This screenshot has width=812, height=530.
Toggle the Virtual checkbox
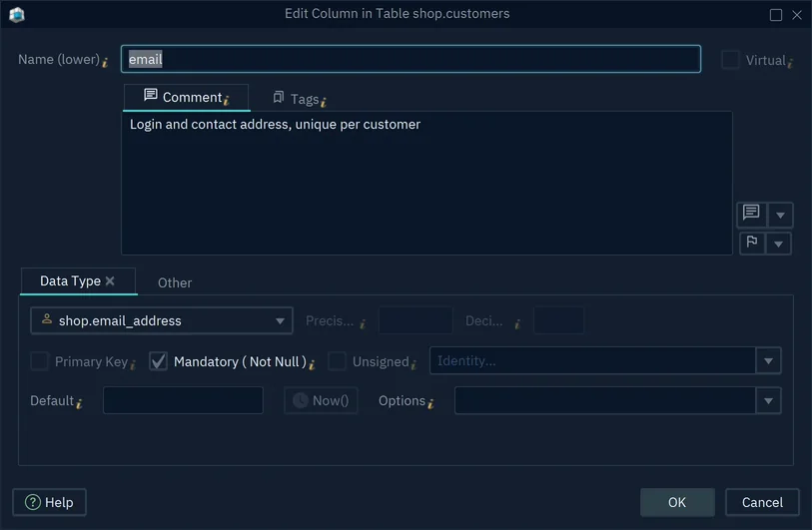730,60
